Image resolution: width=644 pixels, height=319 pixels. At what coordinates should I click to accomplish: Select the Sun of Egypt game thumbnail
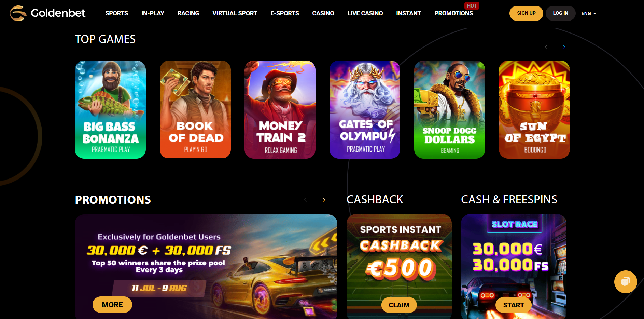point(534,109)
